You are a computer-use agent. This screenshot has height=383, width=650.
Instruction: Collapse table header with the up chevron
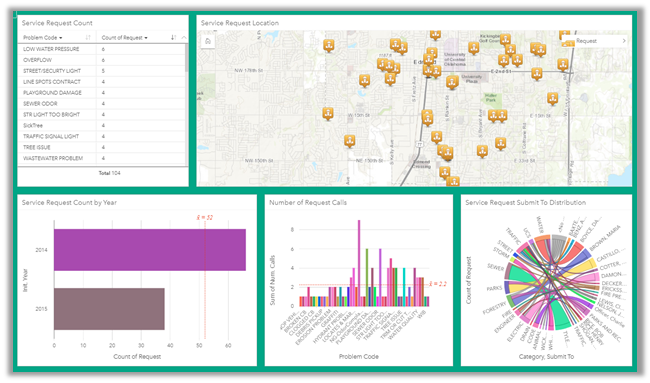[184, 38]
